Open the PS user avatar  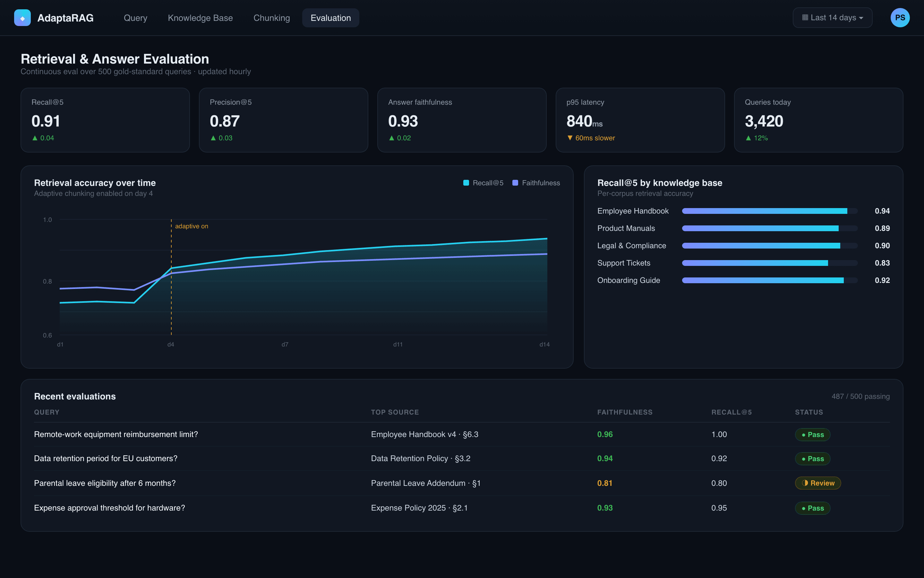pyautogui.click(x=900, y=18)
